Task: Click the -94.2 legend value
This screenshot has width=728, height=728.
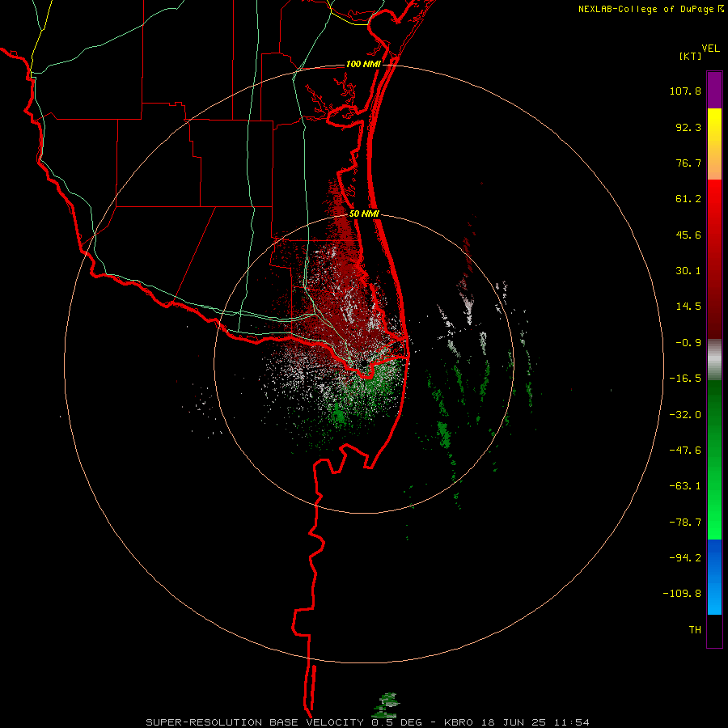Action: pyautogui.click(x=685, y=557)
